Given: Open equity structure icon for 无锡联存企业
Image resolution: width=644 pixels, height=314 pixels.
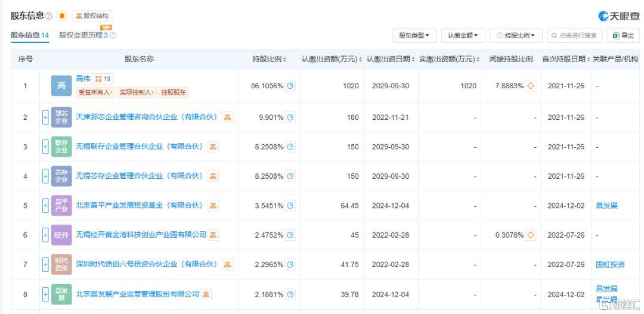Looking at the screenshot, I should coord(213,147).
